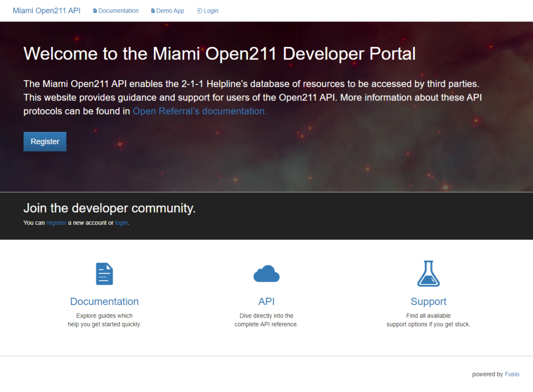Click the document icon beside navbar Documentation
The width and height of the screenshot is (533, 392).
tap(95, 11)
